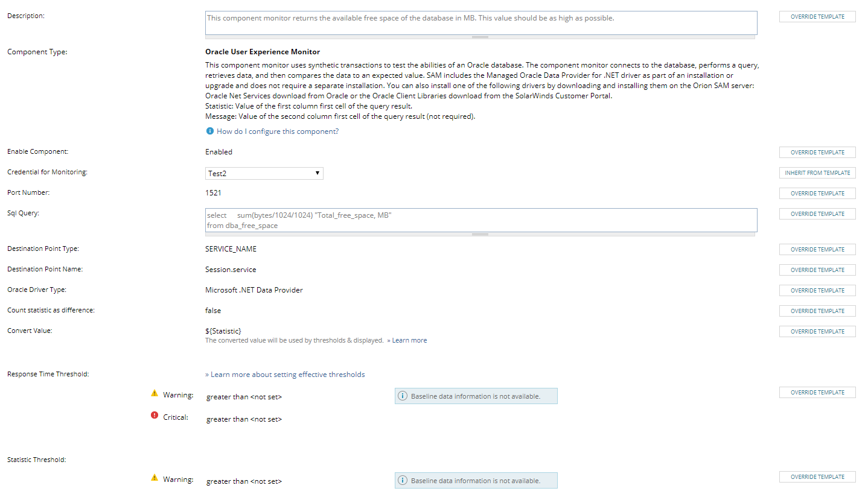
Task: Click info icon in Statistic baseline box
Action: [403, 480]
